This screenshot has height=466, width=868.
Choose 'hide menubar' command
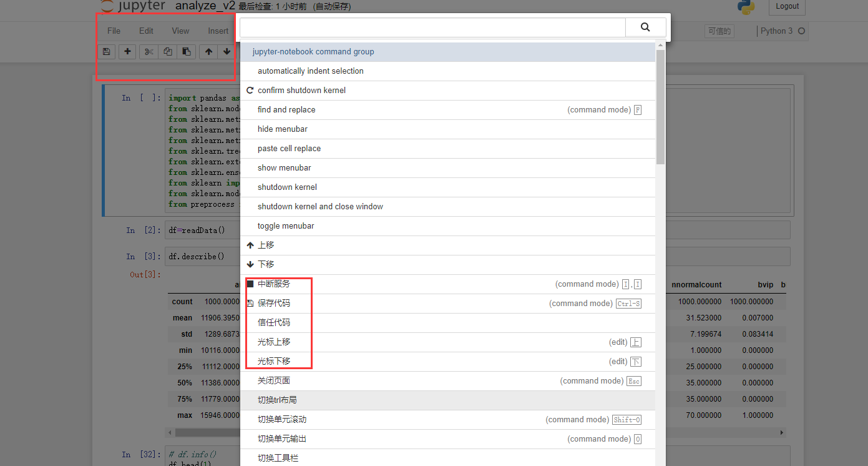point(448,129)
